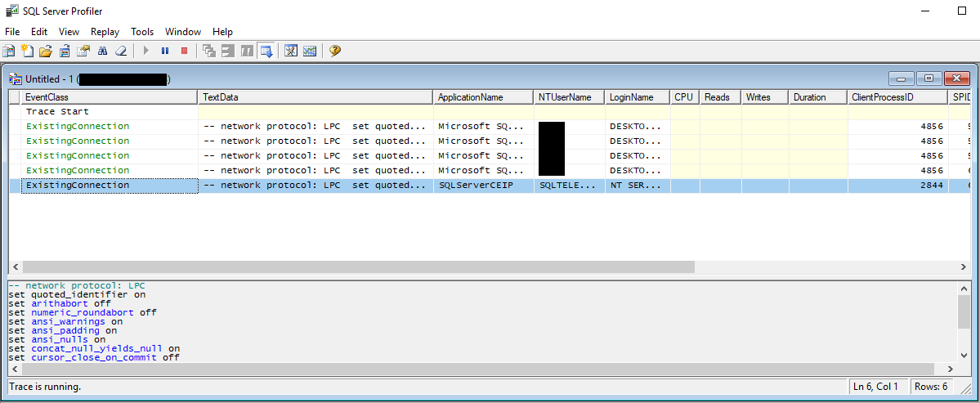Screen dimensions: 980x403
Task: Toggle the Auto Scroll window icon
Action: click(x=266, y=51)
